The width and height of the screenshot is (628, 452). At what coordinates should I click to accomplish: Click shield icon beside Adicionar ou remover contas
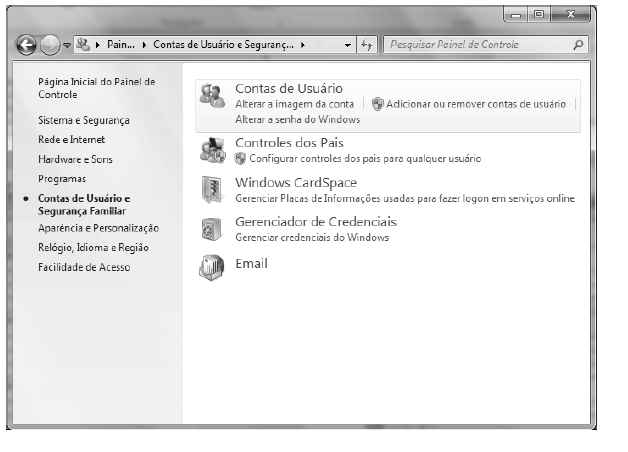click(377, 104)
